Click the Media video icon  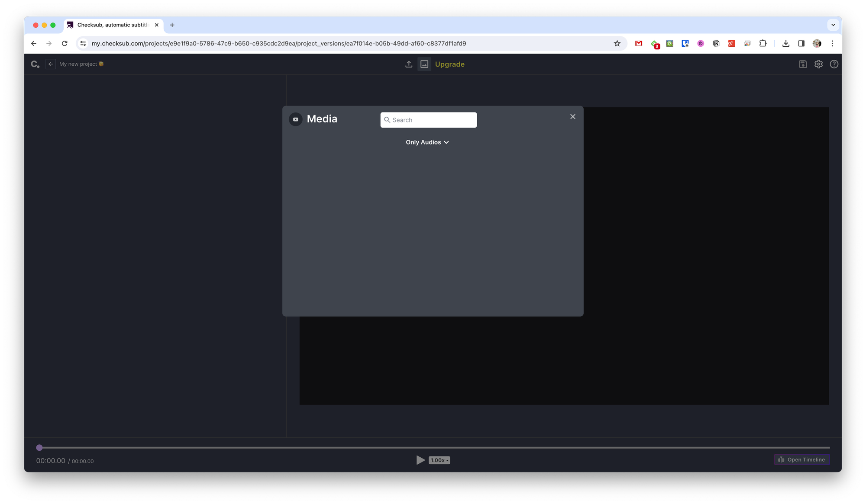296,119
